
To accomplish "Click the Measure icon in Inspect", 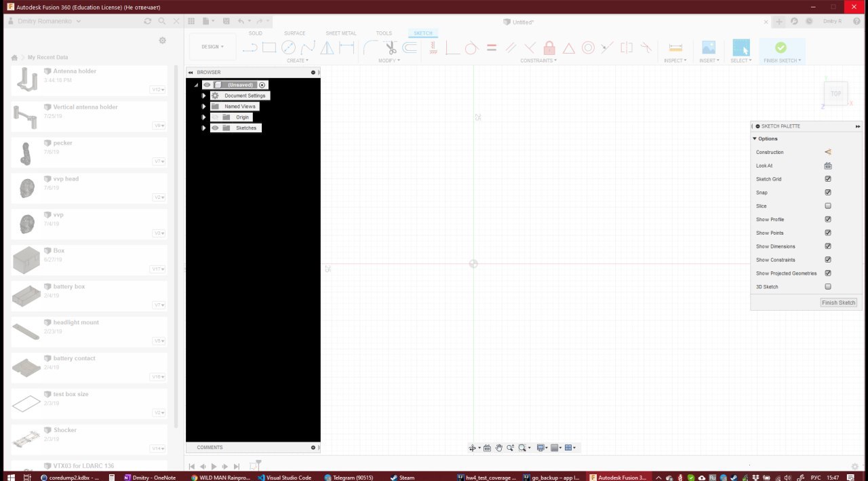I will pos(675,47).
